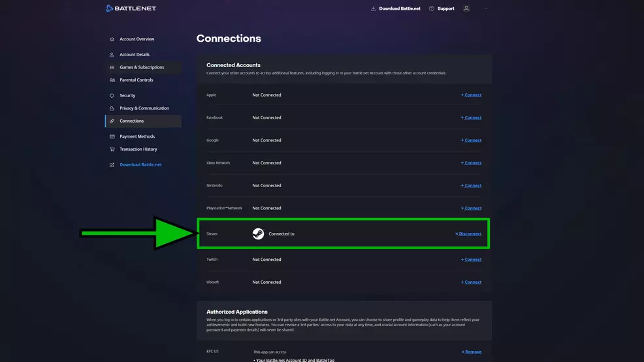The width and height of the screenshot is (644, 362).
Task: Click the 'Steam' row label
Action: click(x=212, y=234)
